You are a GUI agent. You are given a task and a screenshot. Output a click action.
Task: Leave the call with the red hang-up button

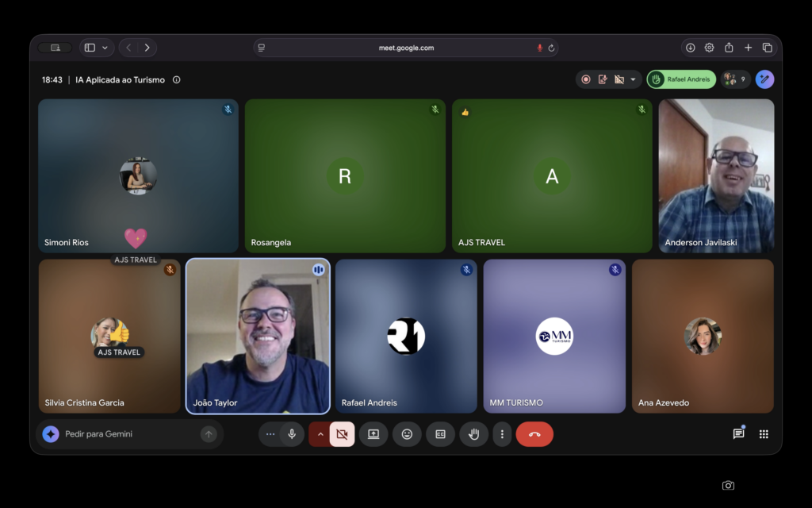534,434
